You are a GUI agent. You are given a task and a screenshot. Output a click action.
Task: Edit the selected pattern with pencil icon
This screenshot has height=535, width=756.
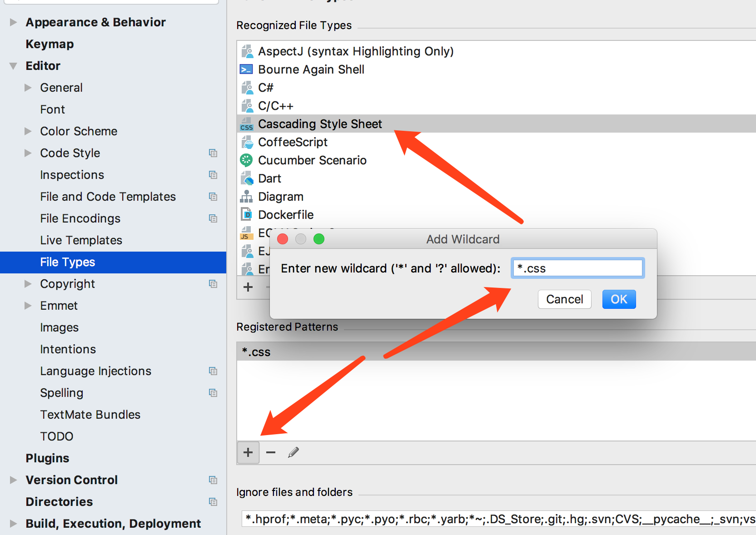click(x=293, y=452)
